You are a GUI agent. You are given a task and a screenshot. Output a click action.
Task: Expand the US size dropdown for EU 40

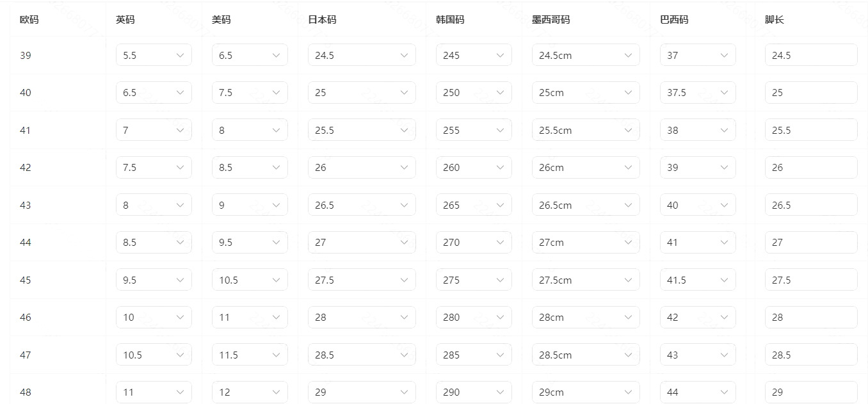tap(250, 93)
